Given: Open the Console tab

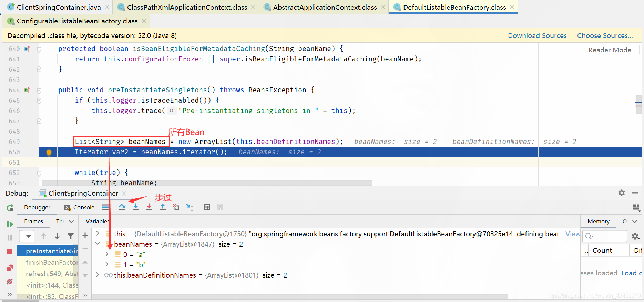Looking at the screenshot, I should [79, 207].
